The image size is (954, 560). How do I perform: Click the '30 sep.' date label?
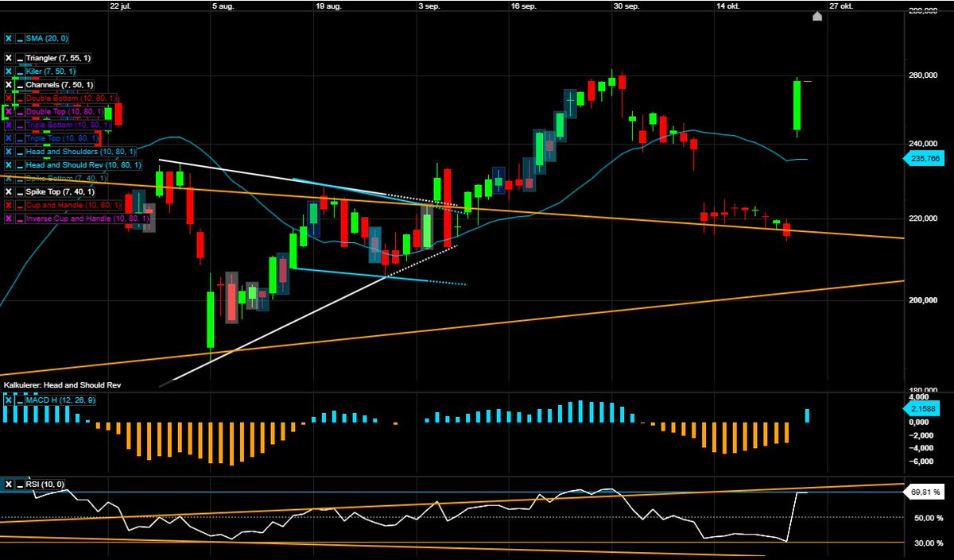(626, 5)
